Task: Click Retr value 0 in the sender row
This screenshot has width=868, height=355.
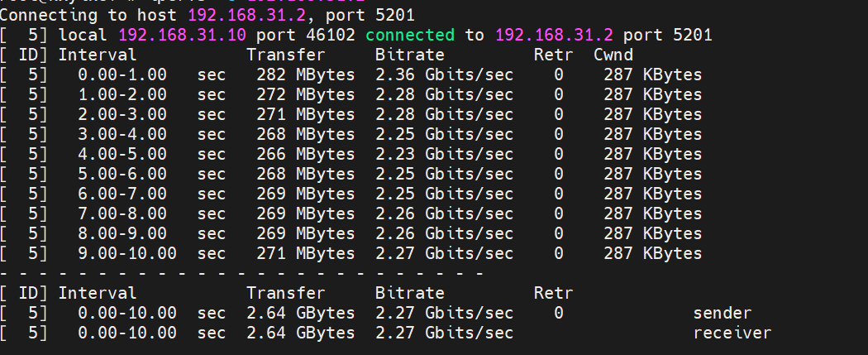Action: (559, 314)
